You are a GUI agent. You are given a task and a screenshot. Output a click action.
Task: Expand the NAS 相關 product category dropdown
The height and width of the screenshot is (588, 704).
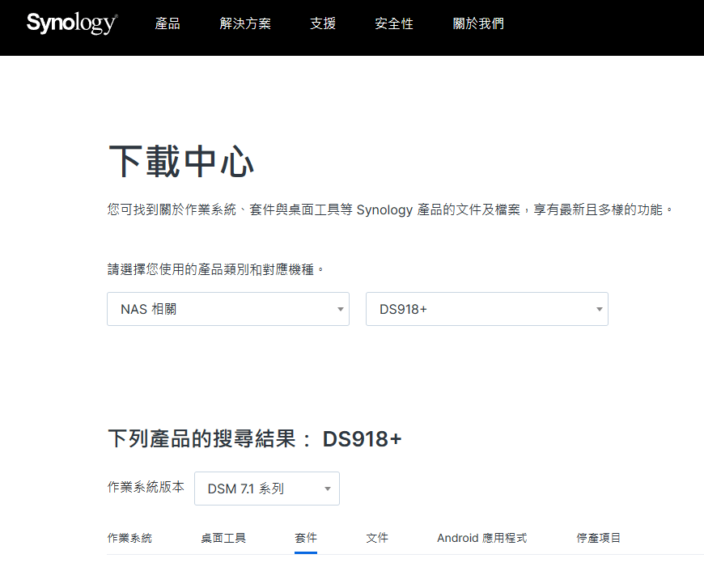pyautogui.click(x=228, y=309)
